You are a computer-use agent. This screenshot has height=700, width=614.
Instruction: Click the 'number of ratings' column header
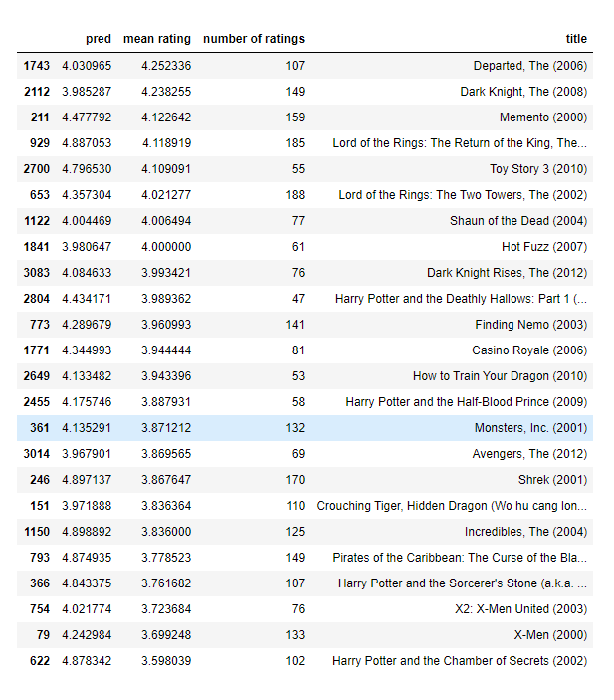pyautogui.click(x=254, y=39)
